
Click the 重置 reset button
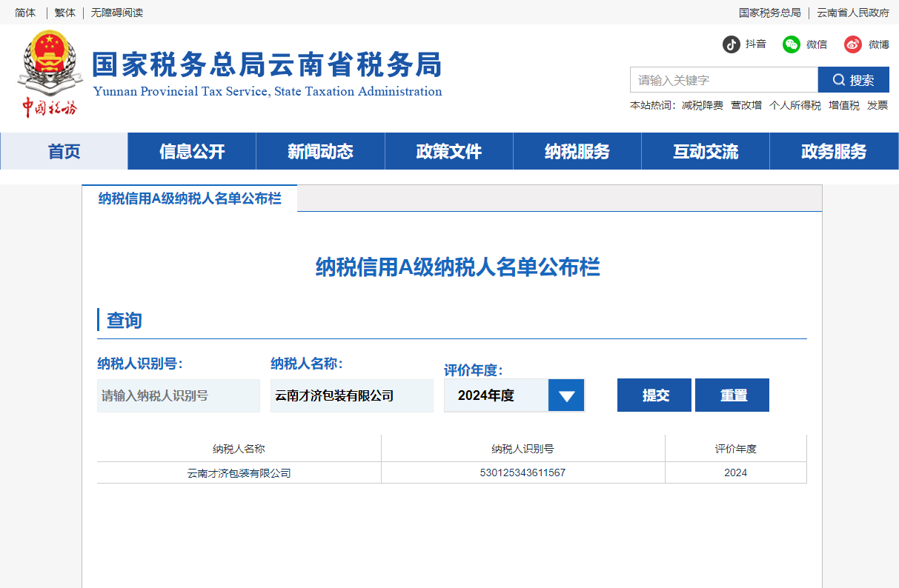point(732,395)
